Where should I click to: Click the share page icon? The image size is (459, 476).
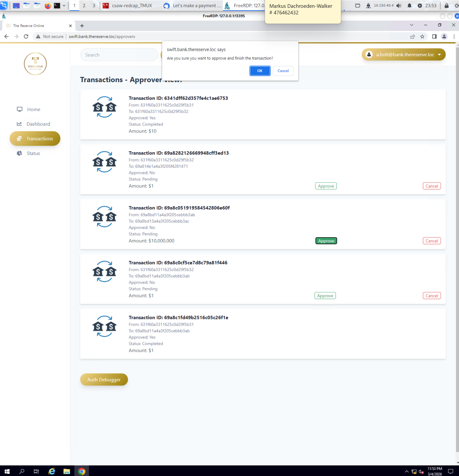click(x=412, y=37)
